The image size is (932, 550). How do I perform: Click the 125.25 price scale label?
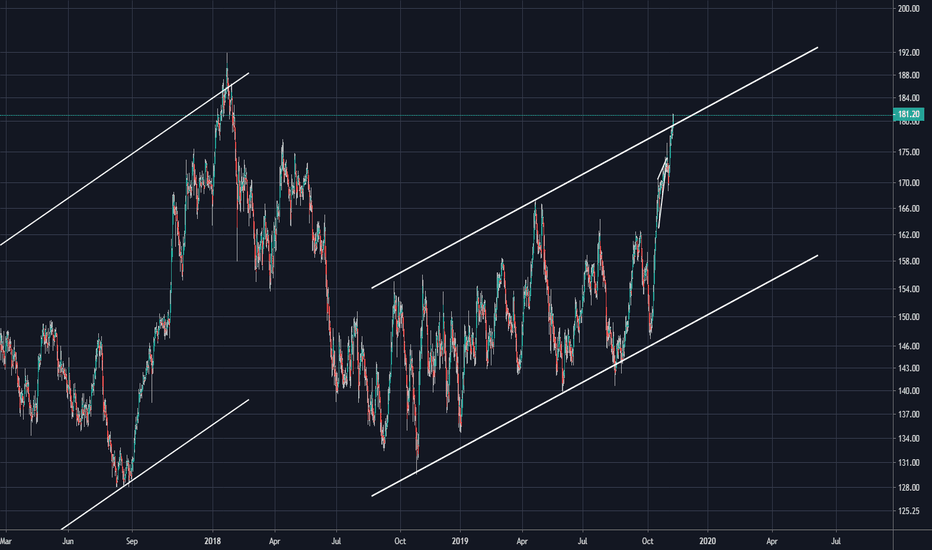coord(909,511)
